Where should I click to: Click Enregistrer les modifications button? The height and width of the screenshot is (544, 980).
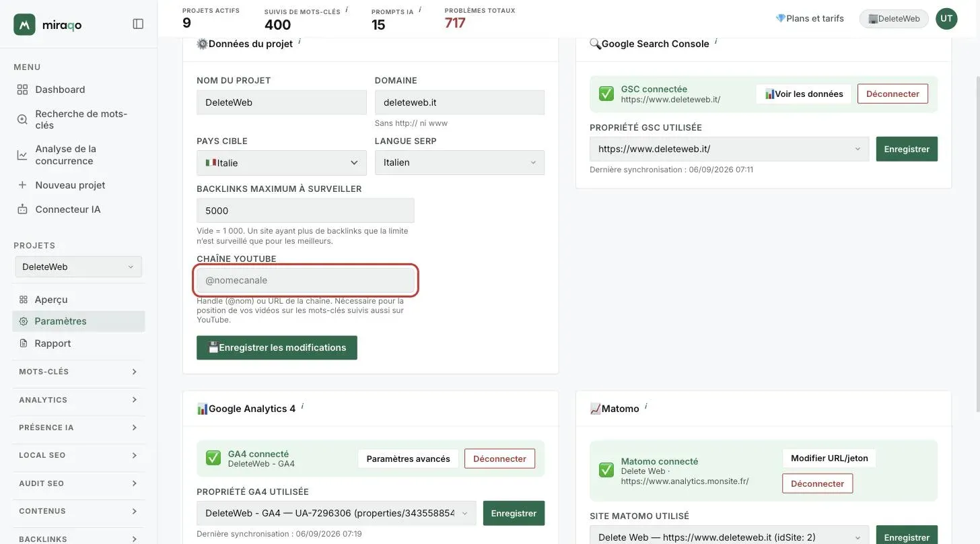pos(277,348)
